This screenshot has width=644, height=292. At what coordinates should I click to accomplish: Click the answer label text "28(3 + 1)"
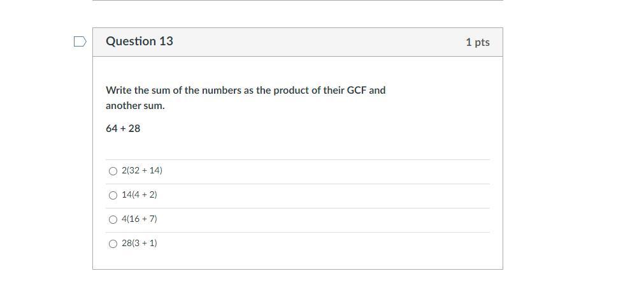140,244
